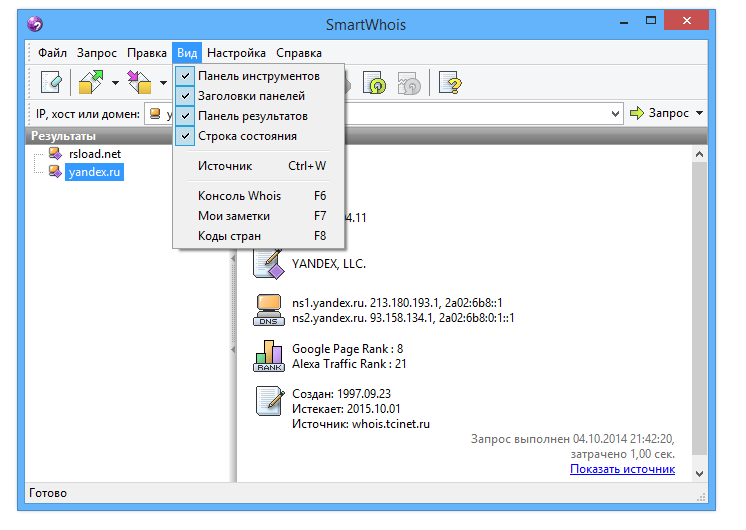Click the Источник: whois.tcinet.ru text
The image size is (746, 530).
[x=361, y=424]
